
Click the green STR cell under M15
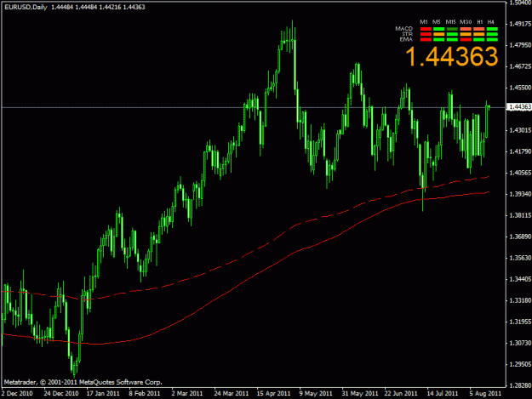[x=452, y=34]
